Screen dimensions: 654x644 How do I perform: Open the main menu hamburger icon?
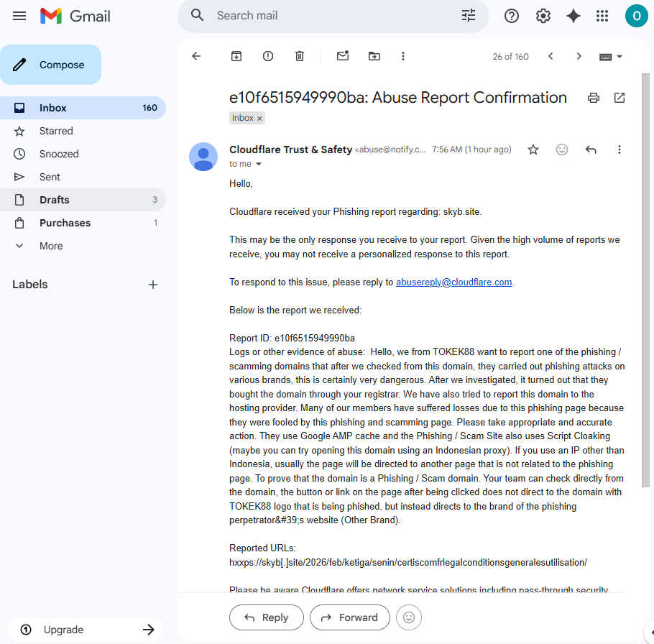pyautogui.click(x=19, y=16)
